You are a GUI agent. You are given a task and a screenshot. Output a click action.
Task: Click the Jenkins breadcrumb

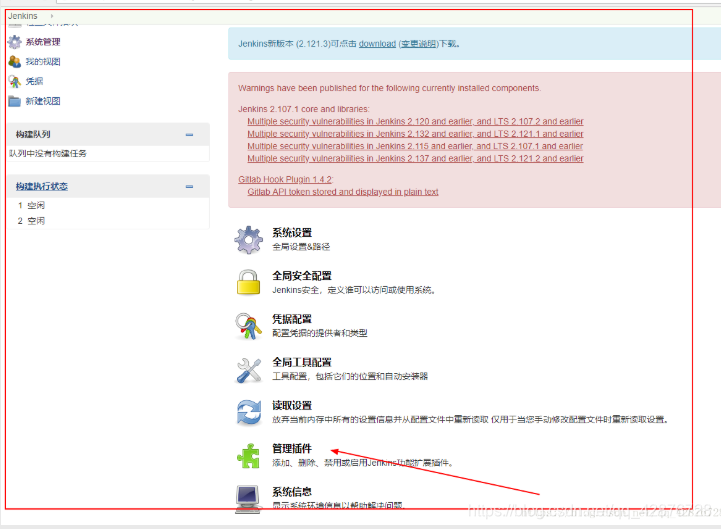click(x=23, y=16)
